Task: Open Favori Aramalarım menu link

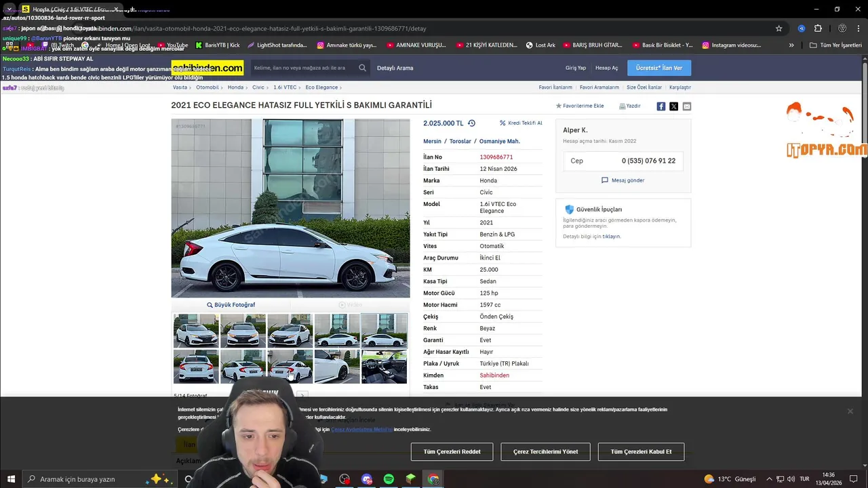Action: tap(599, 87)
